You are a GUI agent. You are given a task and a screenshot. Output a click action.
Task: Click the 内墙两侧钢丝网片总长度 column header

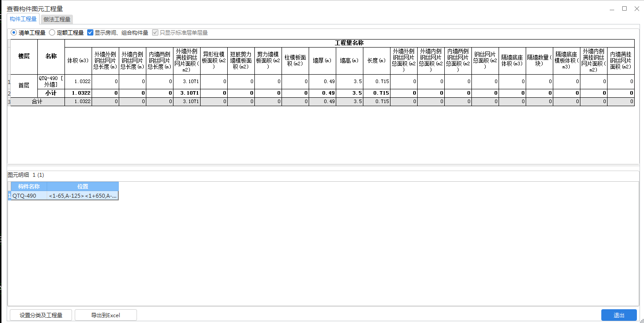tap(160, 61)
